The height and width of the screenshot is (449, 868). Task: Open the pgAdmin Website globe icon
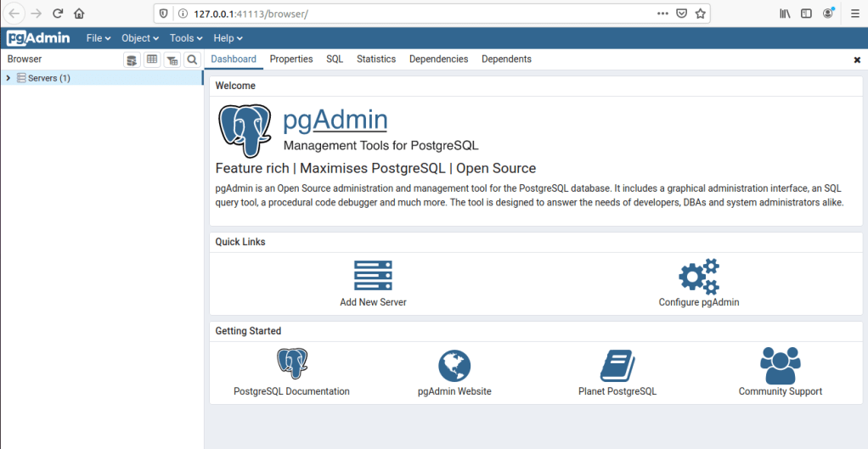coord(454,365)
